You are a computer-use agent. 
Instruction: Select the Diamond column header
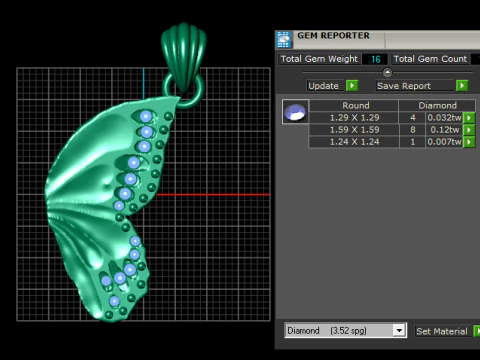coord(437,105)
